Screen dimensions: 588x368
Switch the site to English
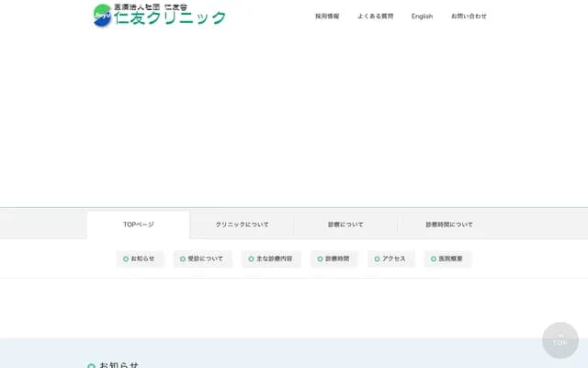(422, 17)
